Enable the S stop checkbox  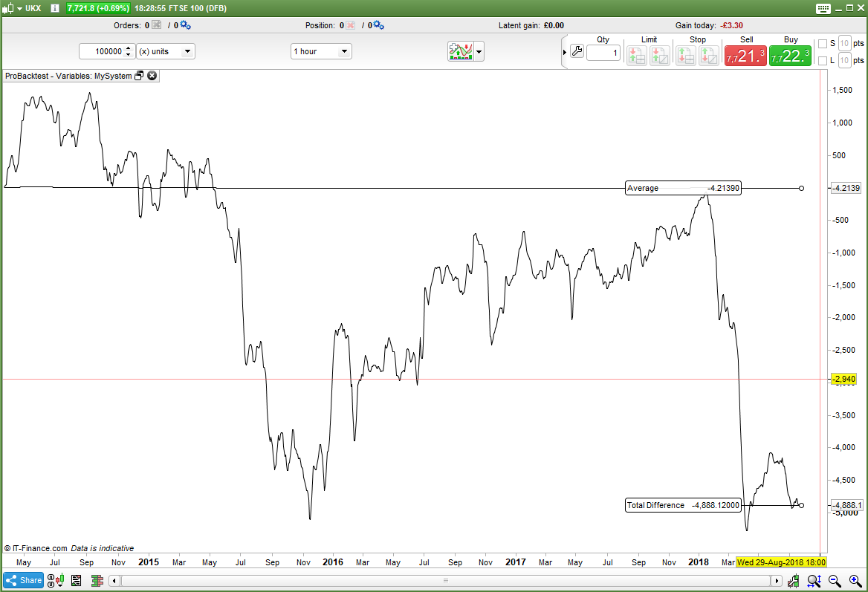coord(822,43)
